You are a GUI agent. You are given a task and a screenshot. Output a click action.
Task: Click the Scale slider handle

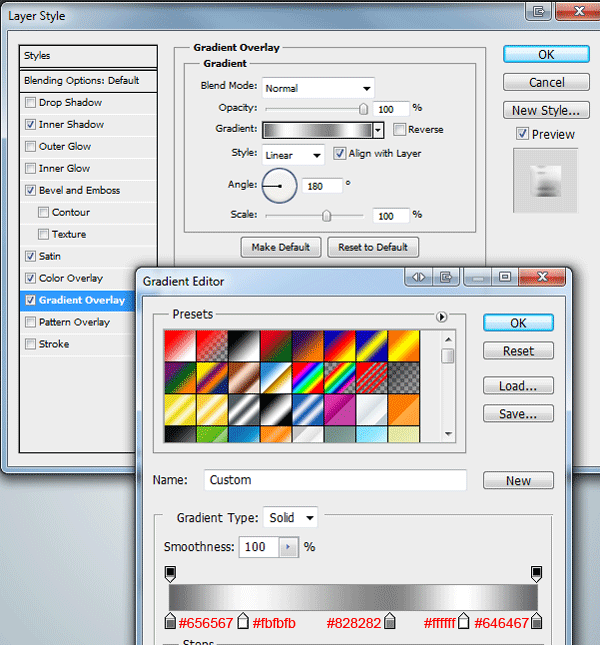(x=326, y=216)
